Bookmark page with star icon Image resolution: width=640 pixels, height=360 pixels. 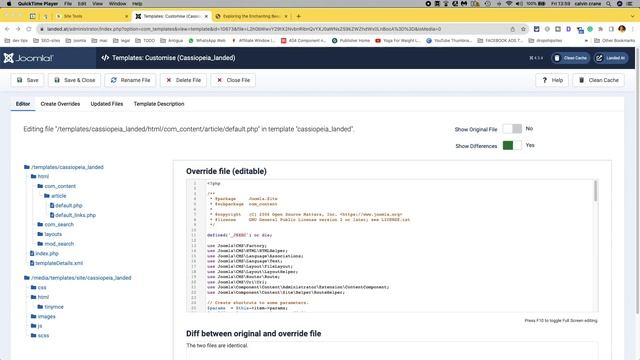523,29
